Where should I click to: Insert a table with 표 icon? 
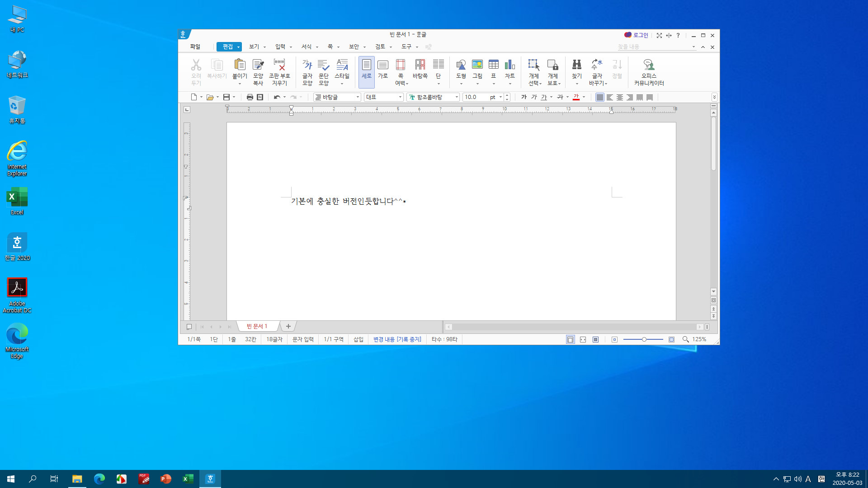(x=494, y=65)
